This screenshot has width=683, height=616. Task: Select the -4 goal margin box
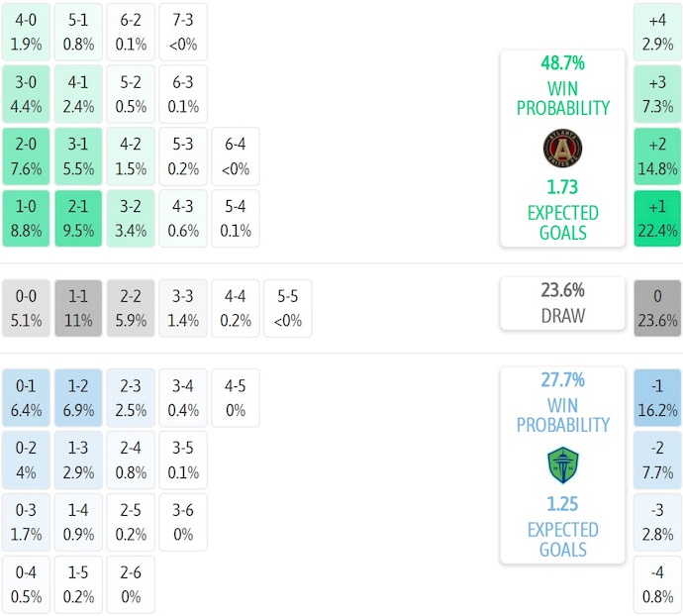point(657,583)
